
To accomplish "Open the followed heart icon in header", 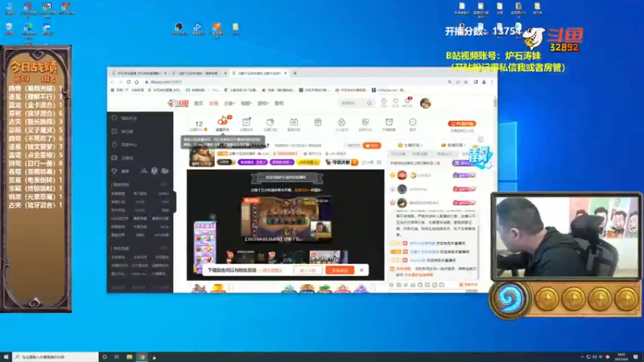I will point(395,103).
